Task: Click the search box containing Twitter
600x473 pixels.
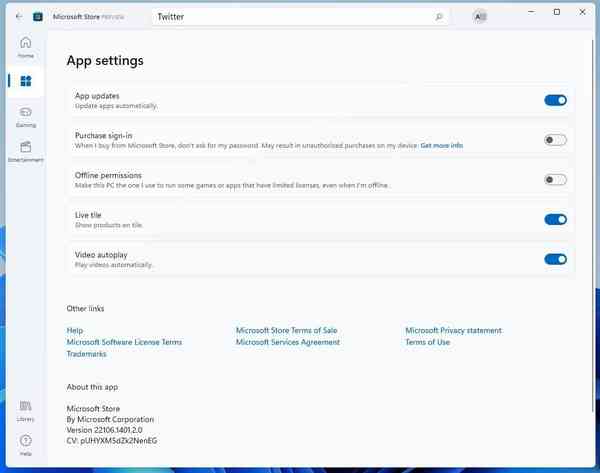Action: pyautogui.click(x=300, y=17)
